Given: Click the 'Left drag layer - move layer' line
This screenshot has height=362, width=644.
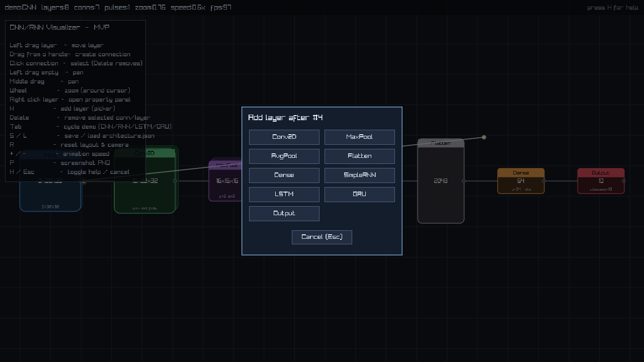Looking at the screenshot, I should (57, 45).
